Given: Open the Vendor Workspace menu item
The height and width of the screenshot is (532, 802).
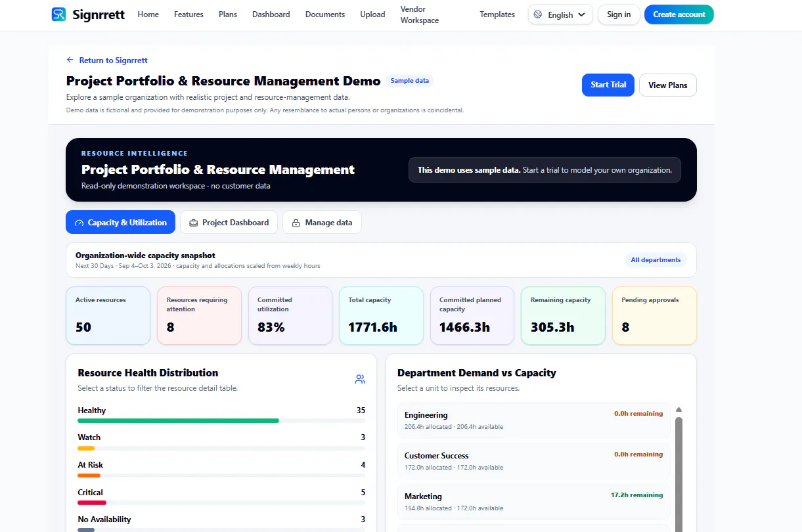Looking at the screenshot, I should pyautogui.click(x=420, y=14).
